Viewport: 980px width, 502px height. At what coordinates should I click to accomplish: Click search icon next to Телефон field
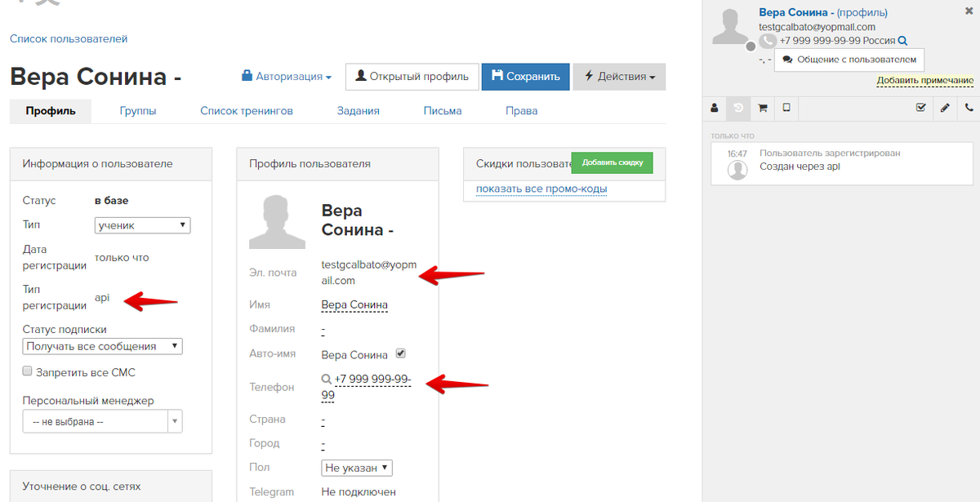327,379
